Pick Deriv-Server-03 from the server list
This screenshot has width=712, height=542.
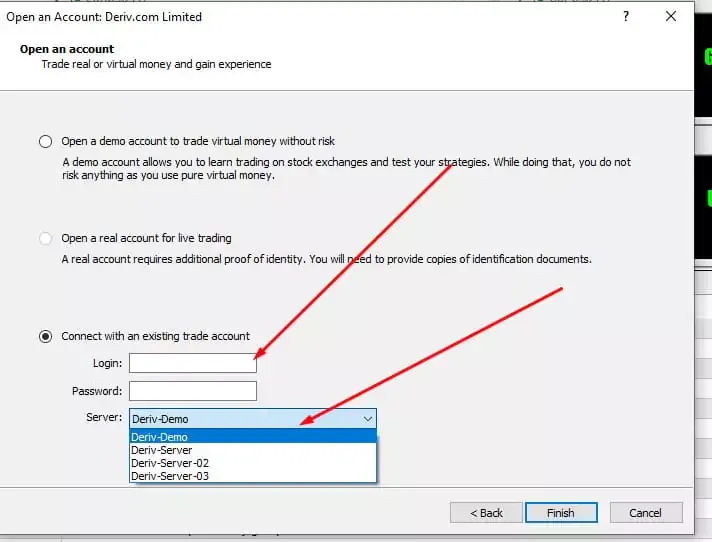point(253,476)
